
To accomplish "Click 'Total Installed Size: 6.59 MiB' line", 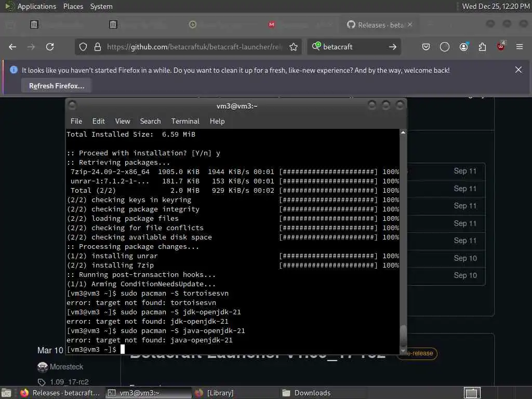I will (x=131, y=135).
